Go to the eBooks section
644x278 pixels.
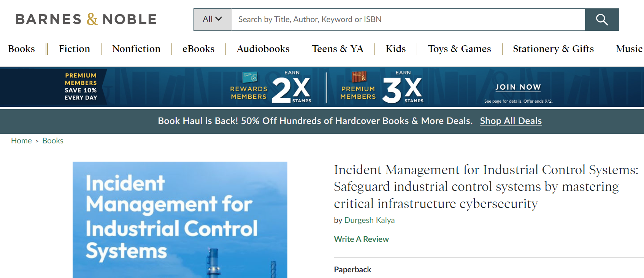[x=198, y=49]
